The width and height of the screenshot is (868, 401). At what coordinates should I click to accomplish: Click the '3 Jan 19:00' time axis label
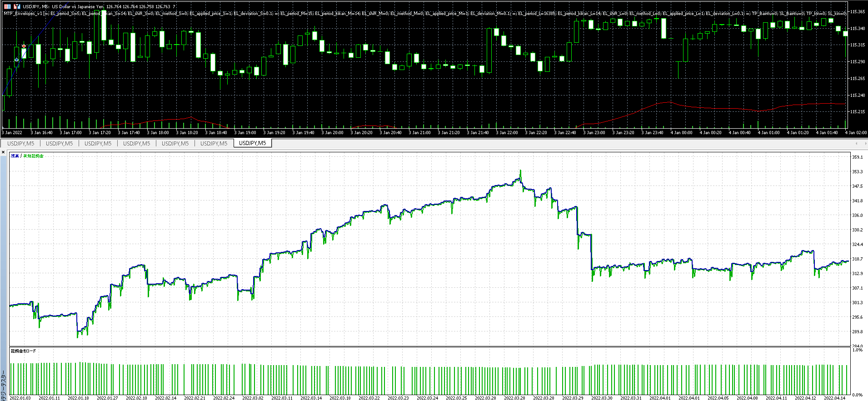click(x=245, y=133)
